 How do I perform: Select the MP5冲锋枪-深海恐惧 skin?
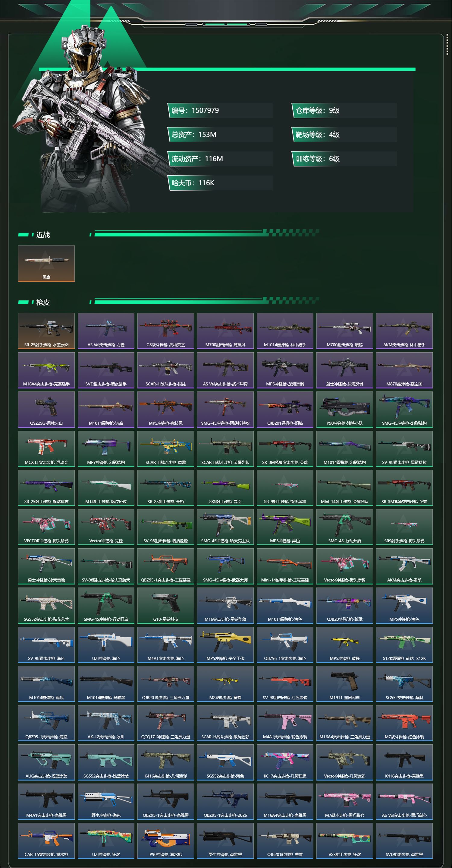point(285,370)
